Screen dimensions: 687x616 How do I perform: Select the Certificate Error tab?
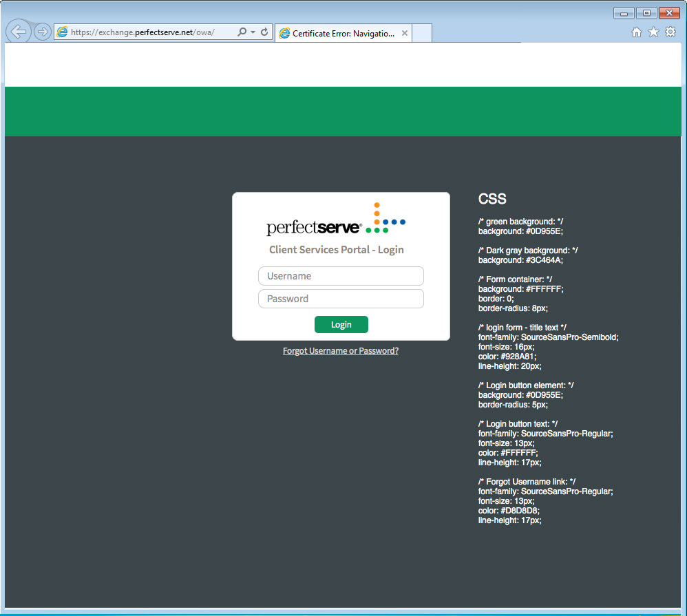click(343, 33)
